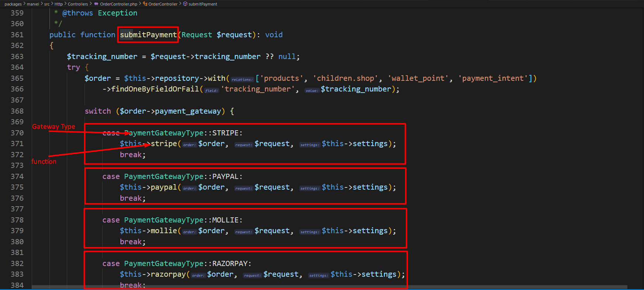
Task: Open the marvel breadcrumb segment
Action: 33,4
